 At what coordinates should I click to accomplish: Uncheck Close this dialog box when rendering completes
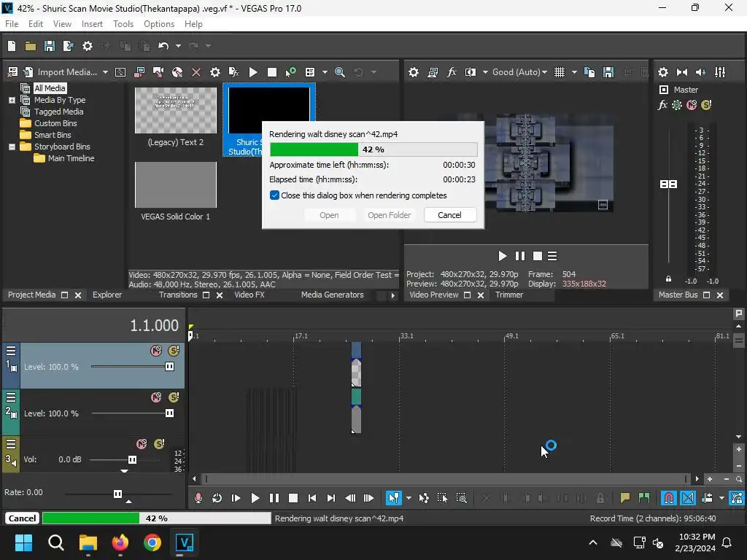(x=274, y=195)
